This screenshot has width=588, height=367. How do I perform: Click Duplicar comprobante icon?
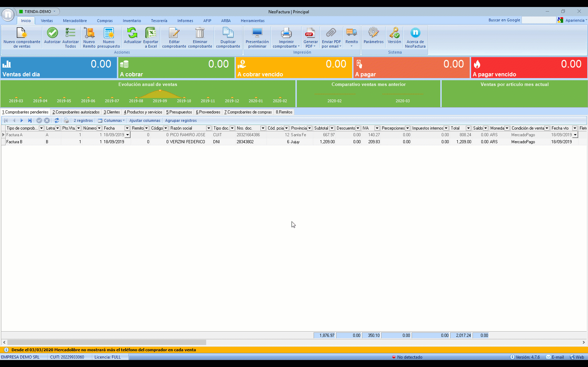(228, 33)
